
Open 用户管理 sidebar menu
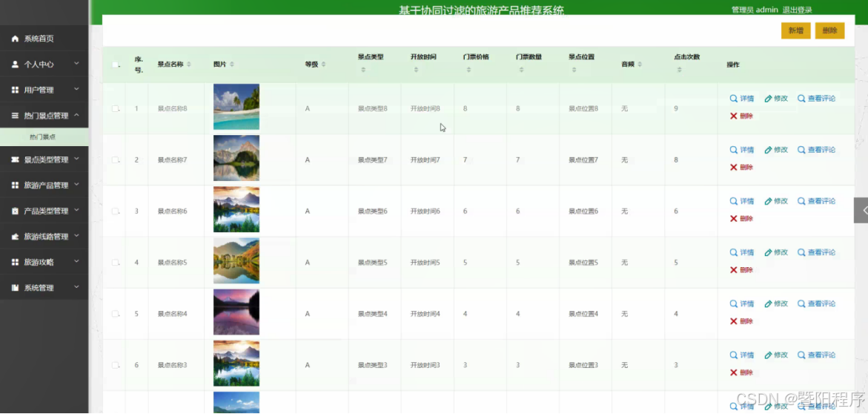(44, 90)
